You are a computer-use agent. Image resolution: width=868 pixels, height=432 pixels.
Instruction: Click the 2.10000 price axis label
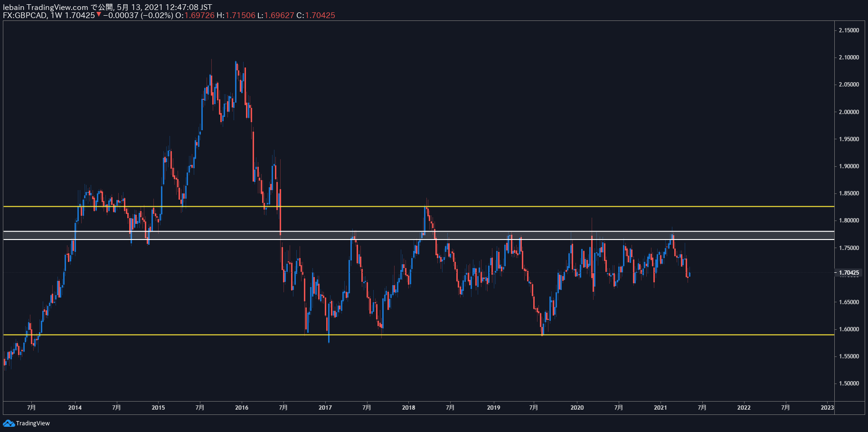pos(849,58)
